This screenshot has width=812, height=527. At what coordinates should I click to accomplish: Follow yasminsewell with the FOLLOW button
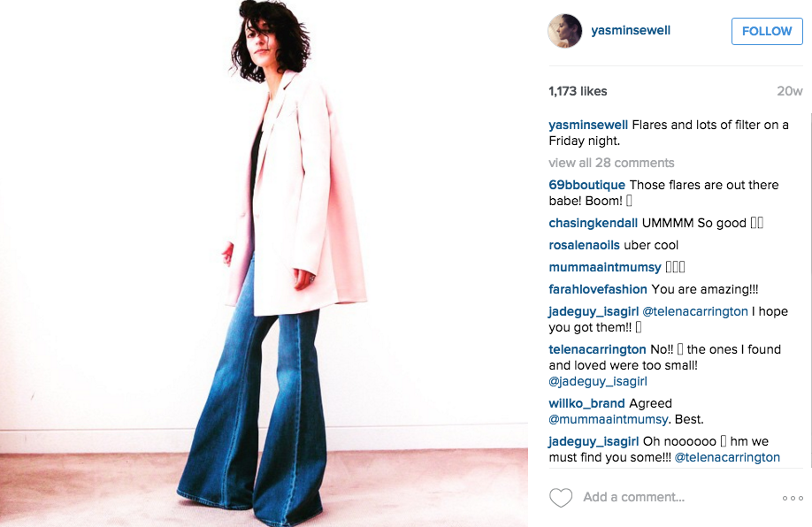tap(767, 31)
